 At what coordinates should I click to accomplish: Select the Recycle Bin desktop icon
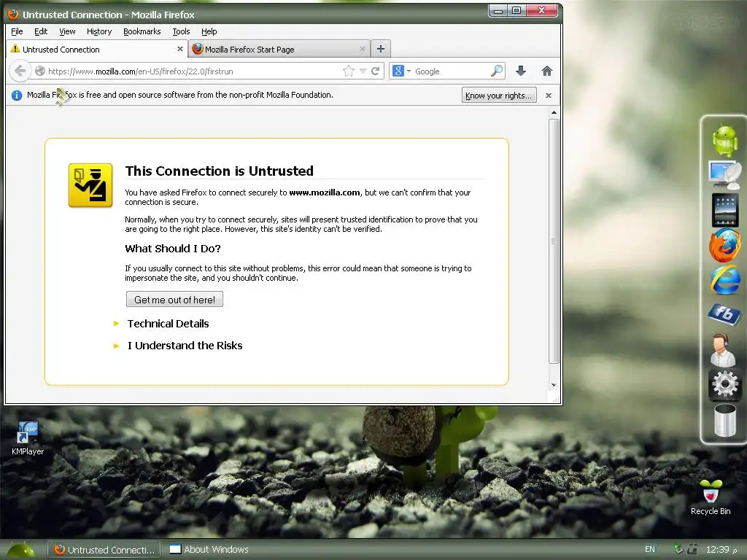[711, 497]
